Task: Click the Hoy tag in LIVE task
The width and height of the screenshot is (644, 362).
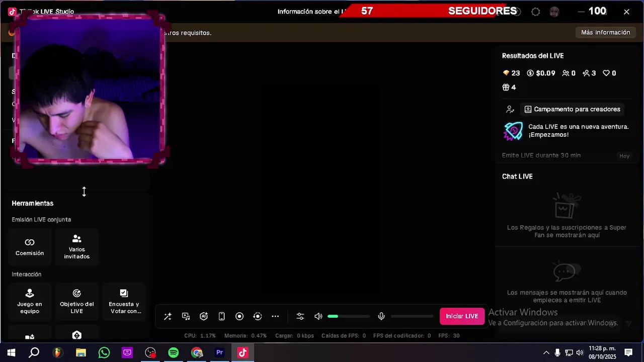Action: (624, 156)
